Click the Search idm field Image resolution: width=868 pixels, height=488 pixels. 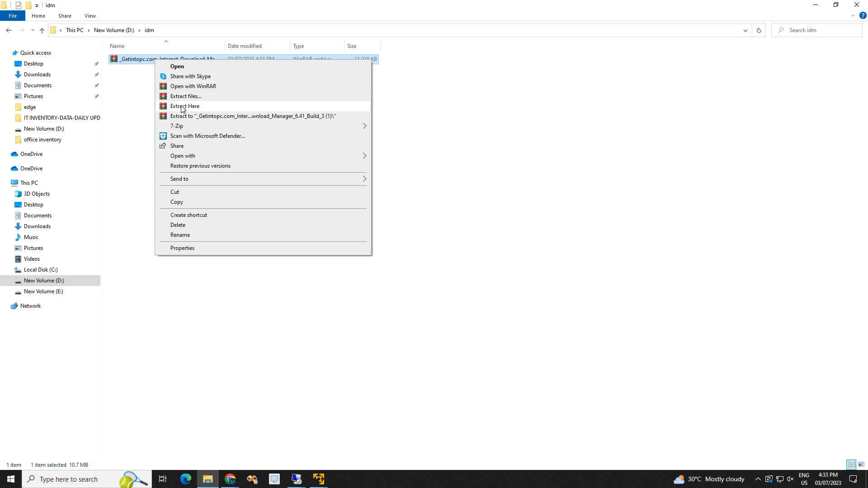pyautogui.click(x=817, y=30)
